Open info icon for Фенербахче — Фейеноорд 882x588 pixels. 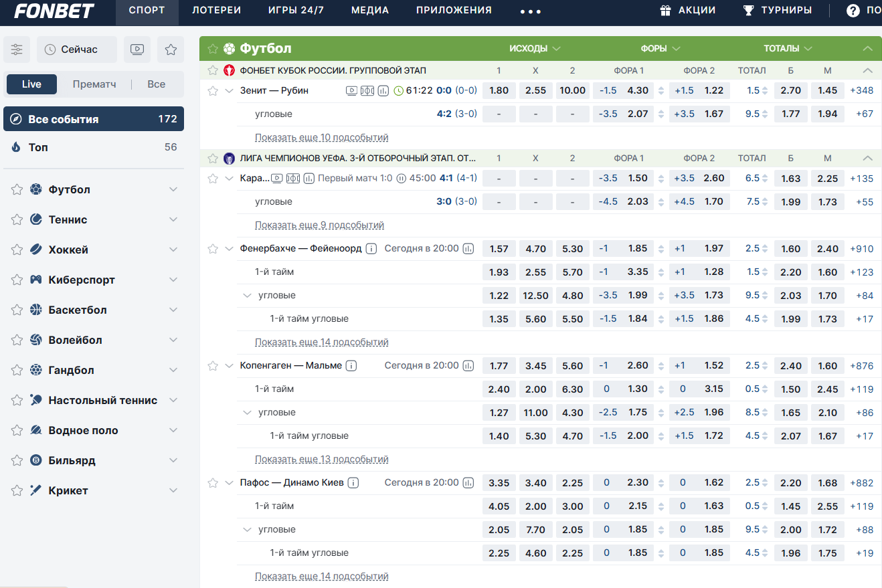371,249
